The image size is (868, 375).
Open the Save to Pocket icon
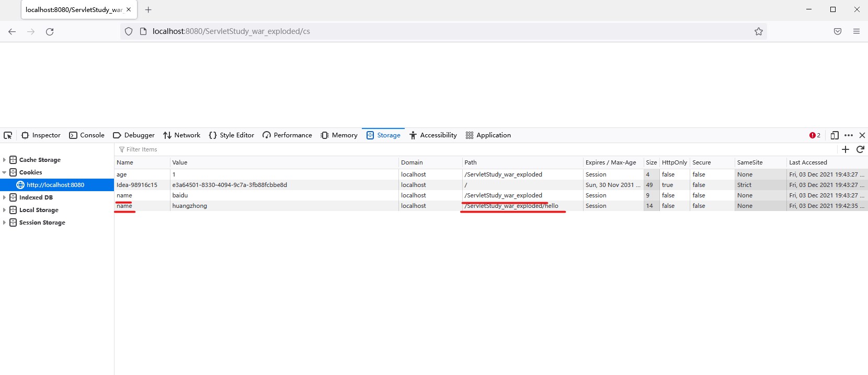(838, 31)
